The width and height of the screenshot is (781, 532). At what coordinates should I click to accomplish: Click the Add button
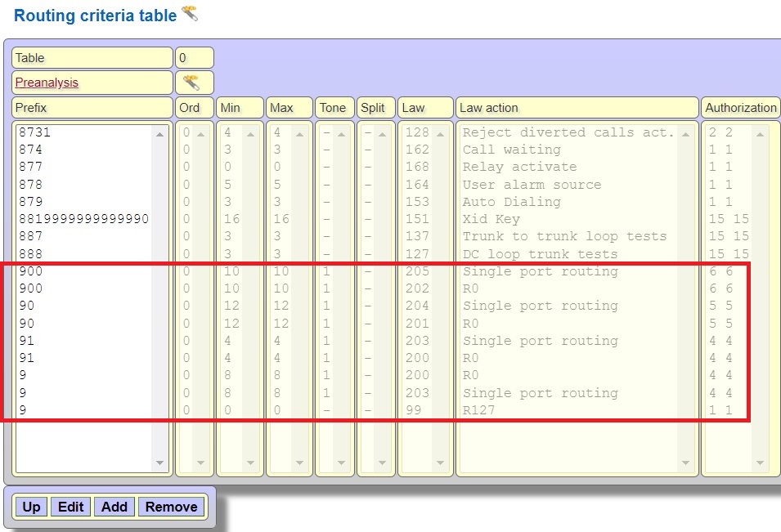pyautogui.click(x=114, y=507)
